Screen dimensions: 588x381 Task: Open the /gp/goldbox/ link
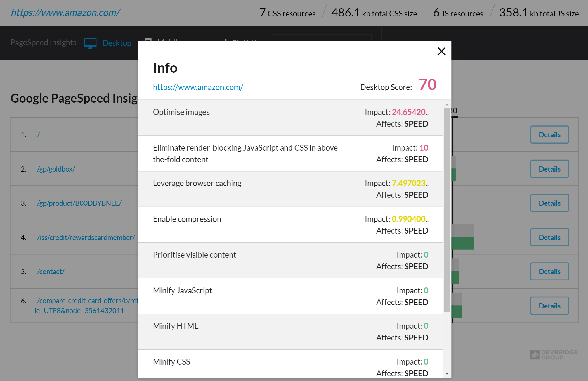coord(56,169)
